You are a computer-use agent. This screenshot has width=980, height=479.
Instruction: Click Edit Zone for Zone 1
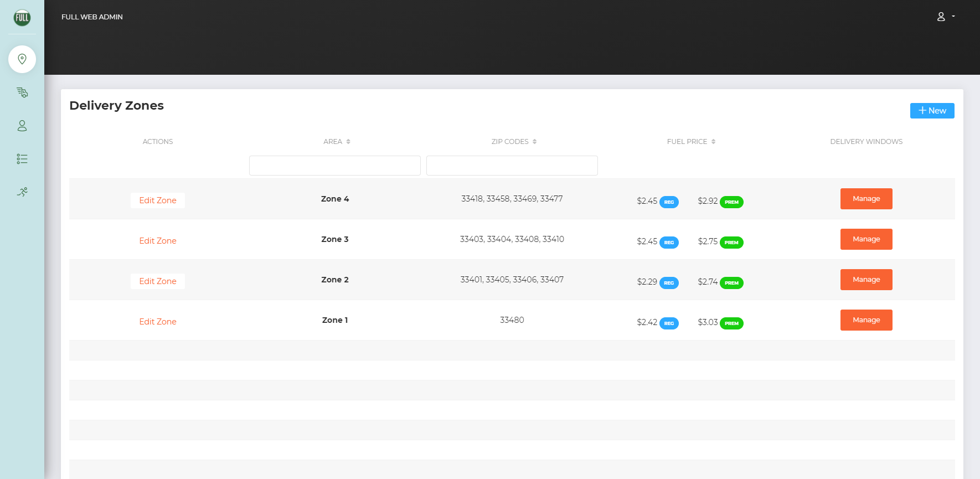click(x=158, y=322)
